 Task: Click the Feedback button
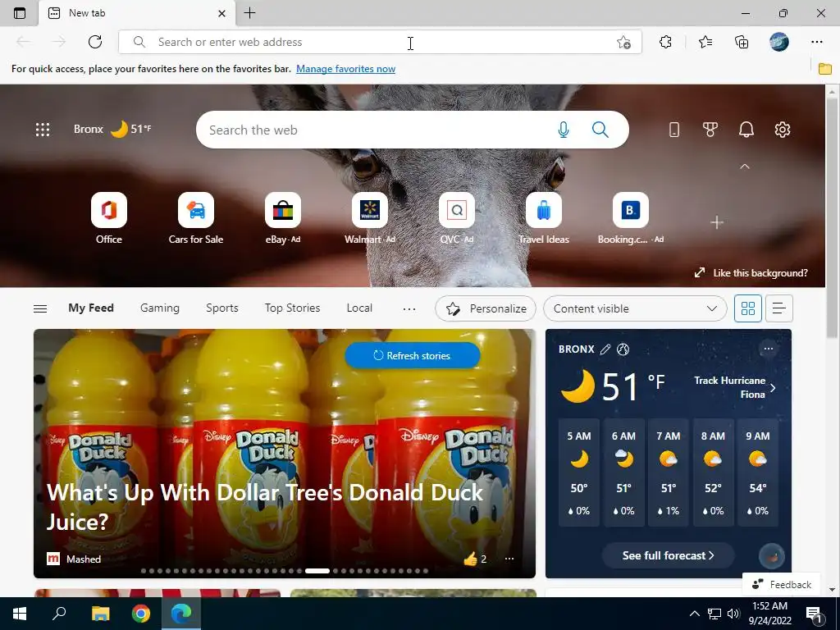tap(781, 584)
